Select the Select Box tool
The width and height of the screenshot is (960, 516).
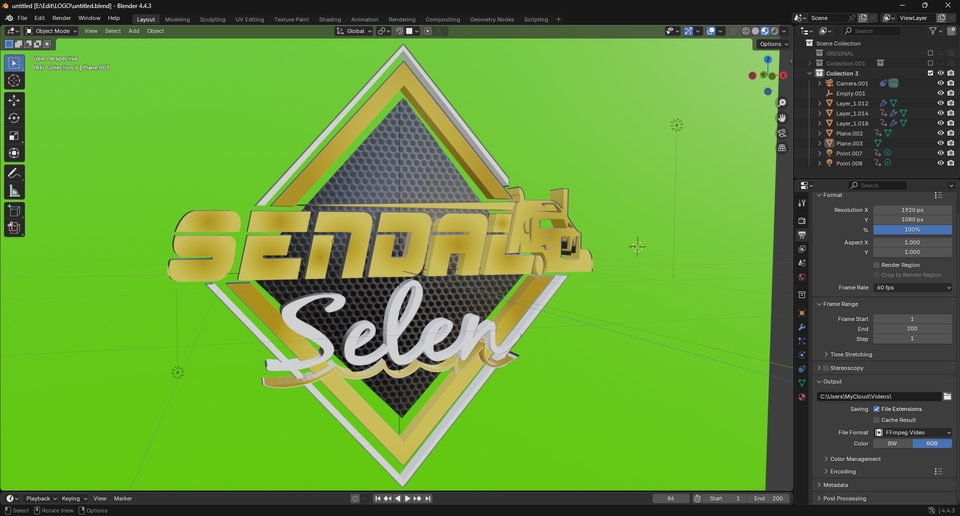14,63
